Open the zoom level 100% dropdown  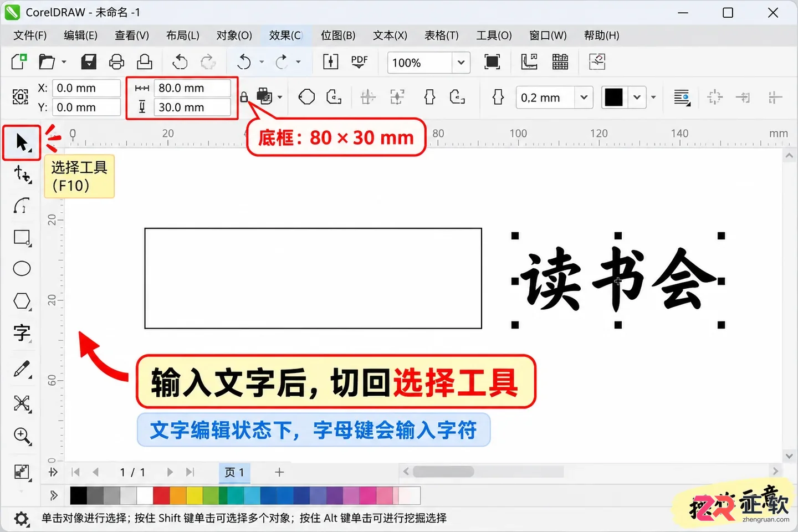click(x=461, y=63)
